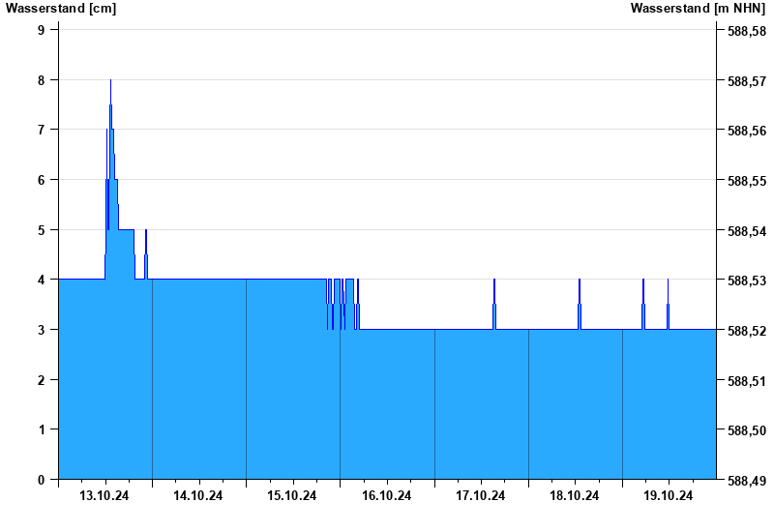
Task: Click the left axis value 1
Action: coord(41,429)
